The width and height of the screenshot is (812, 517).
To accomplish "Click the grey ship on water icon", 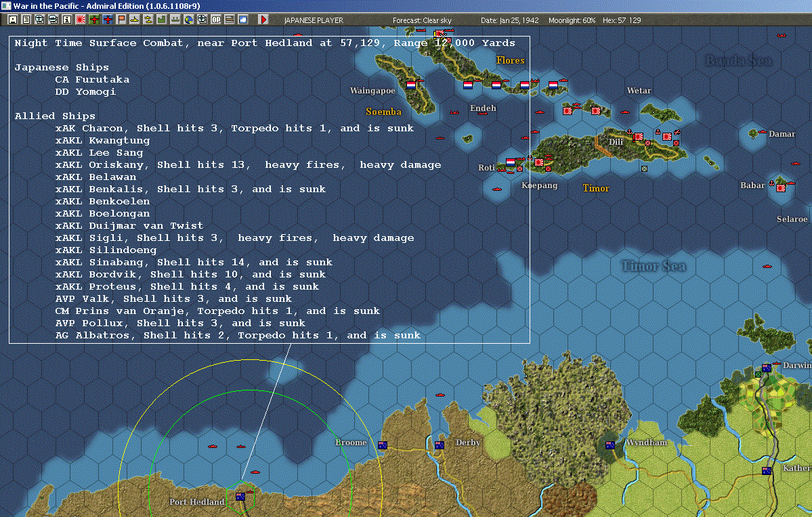I will pos(175,20).
